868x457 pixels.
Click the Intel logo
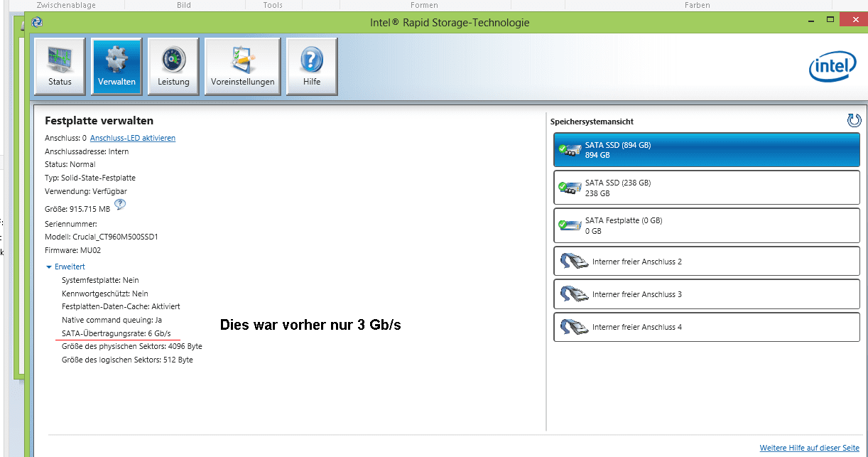832,68
